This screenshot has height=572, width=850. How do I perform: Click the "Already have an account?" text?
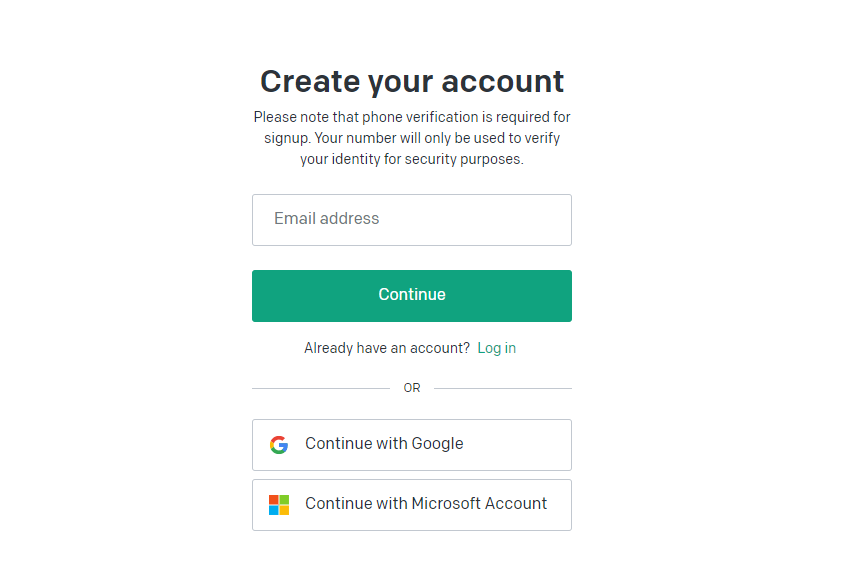pyautogui.click(x=387, y=348)
